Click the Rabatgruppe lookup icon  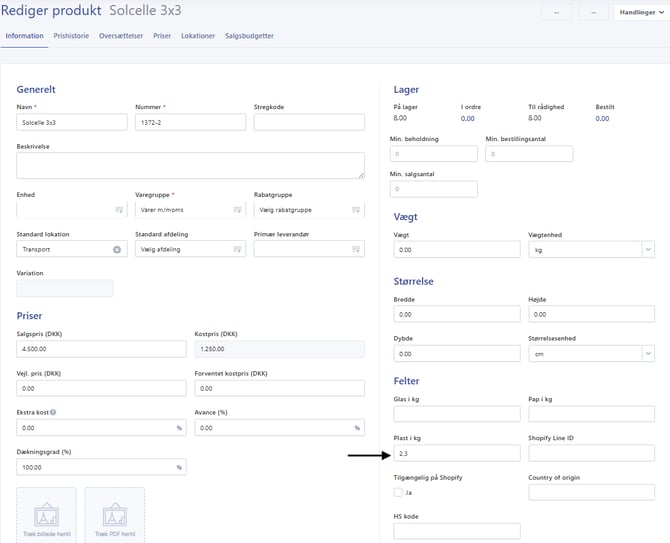tap(357, 210)
